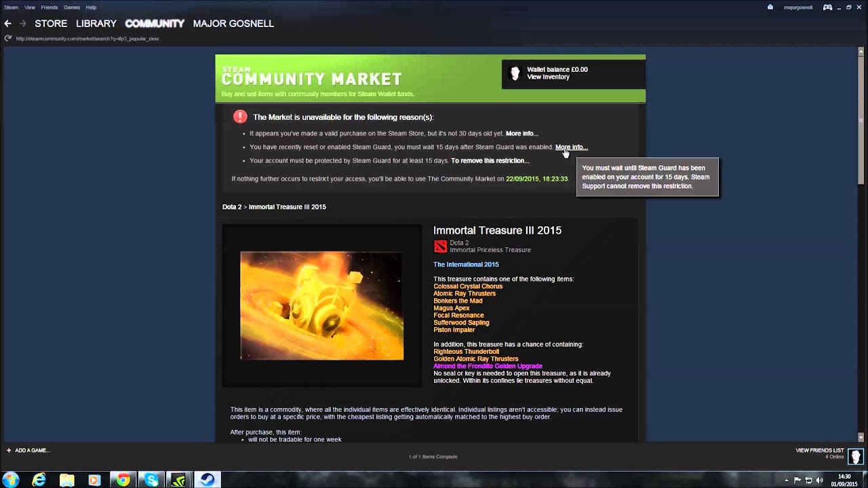Open the Friends menu

coord(50,7)
